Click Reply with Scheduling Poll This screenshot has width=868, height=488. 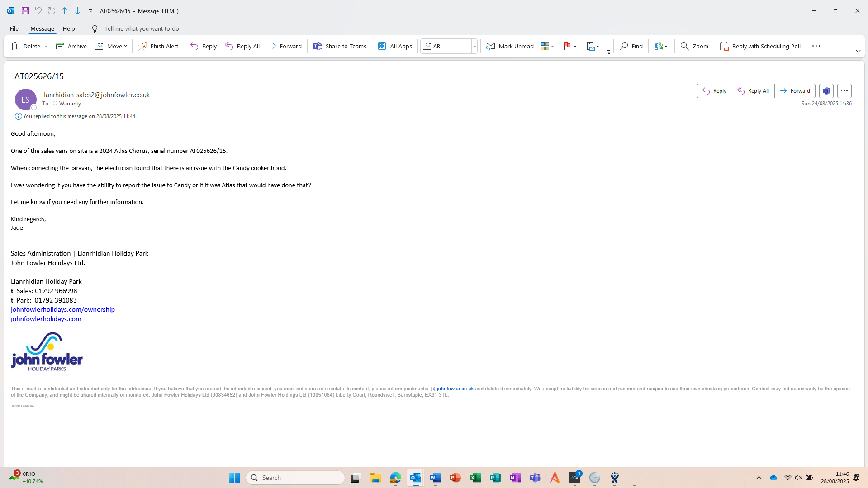point(760,46)
